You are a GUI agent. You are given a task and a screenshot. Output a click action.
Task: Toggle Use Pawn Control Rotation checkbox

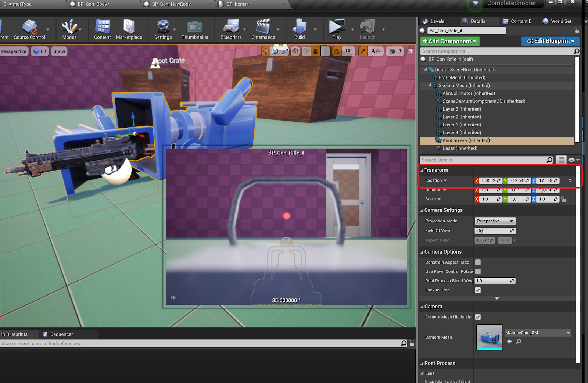pos(478,271)
